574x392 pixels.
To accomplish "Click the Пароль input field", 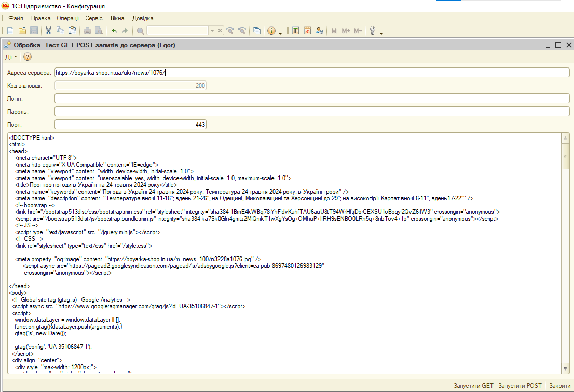I will (x=312, y=112).
